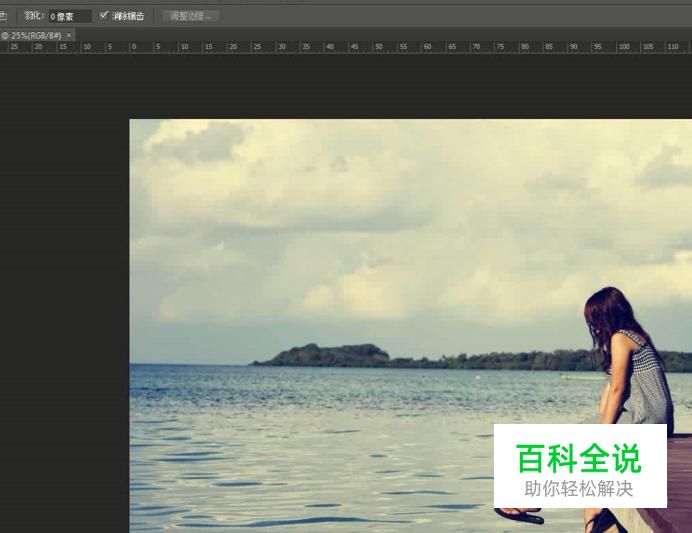Click the Feather (羽化) label
This screenshot has width=692, height=533.
tap(35, 16)
